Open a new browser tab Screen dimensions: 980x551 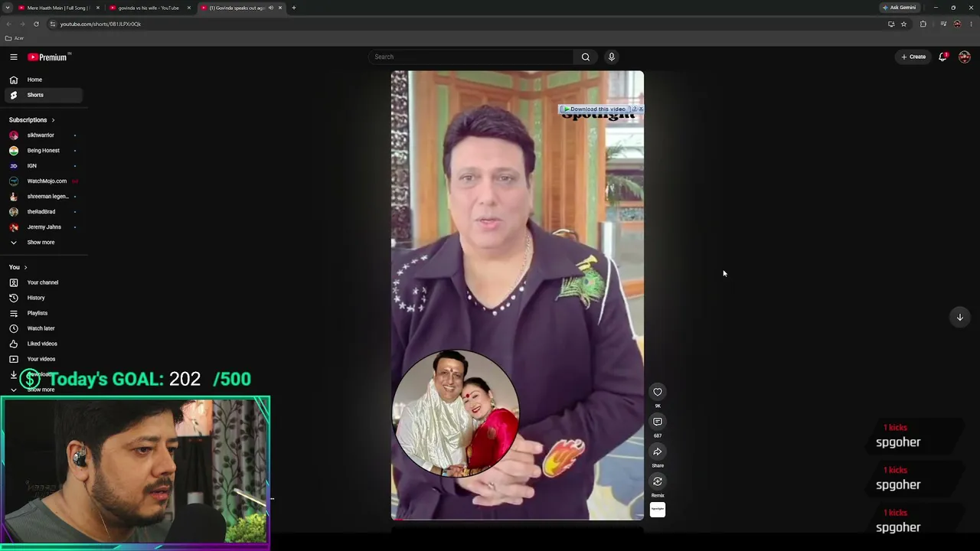point(294,8)
